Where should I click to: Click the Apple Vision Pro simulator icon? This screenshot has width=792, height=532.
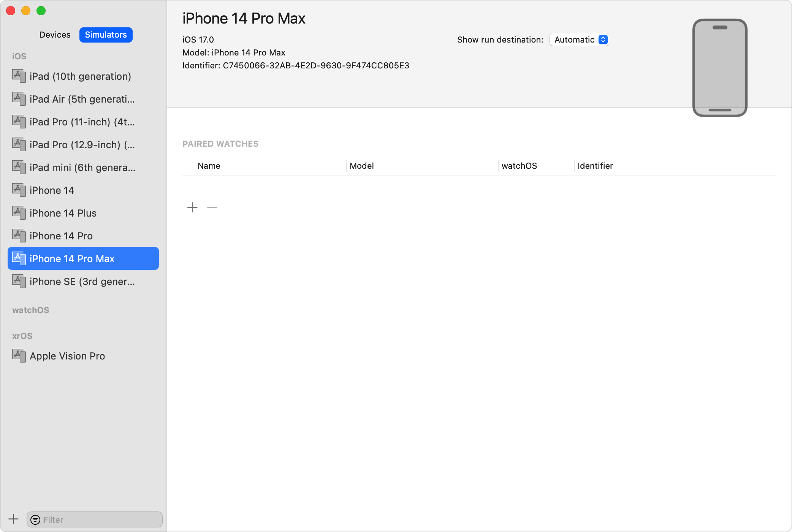click(x=19, y=356)
